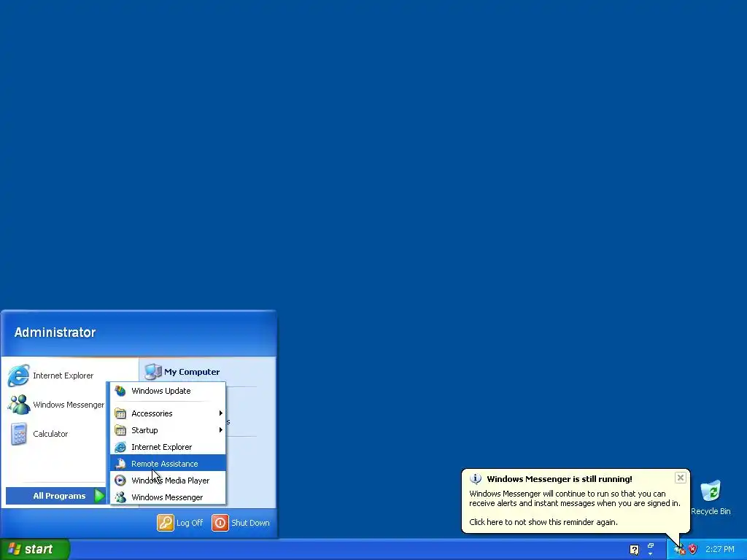747x560 pixels.
Task: Click the All Programs green arrow entry
Action: click(x=56, y=496)
